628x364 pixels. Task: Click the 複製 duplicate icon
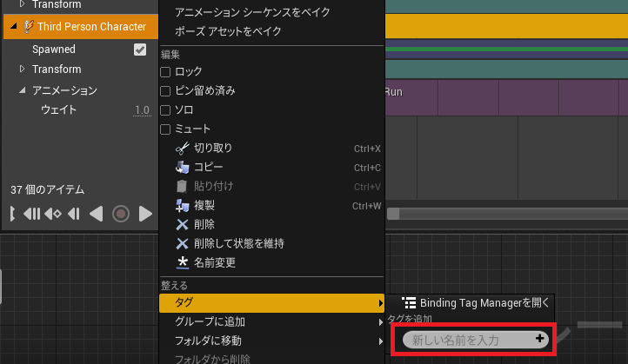(183, 206)
